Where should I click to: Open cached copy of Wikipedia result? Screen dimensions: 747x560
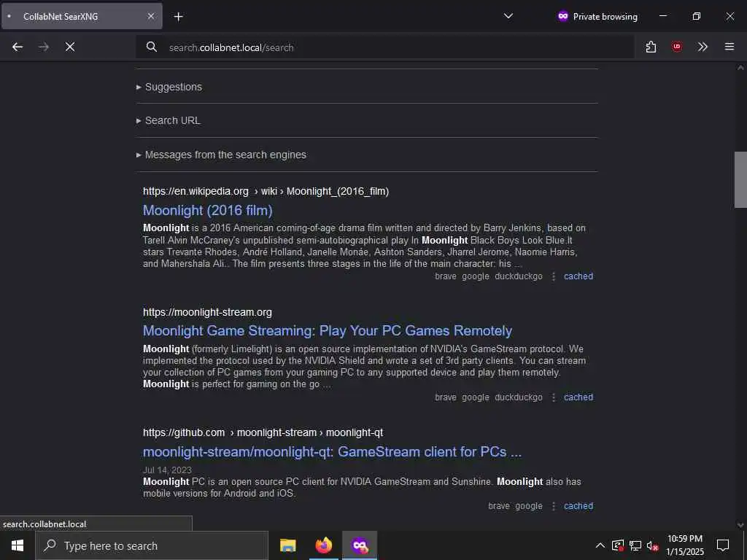pyautogui.click(x=578, y=276)
